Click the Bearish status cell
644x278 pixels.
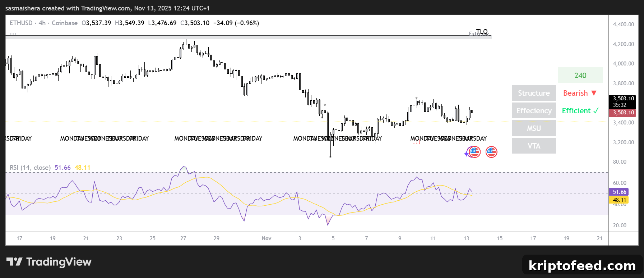click(x=580, y=93)
